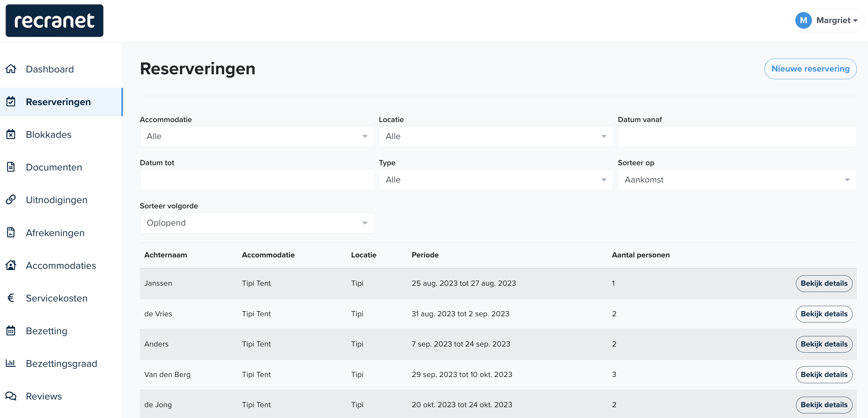Click the Blokkades calendar-x icon

pyautogui.click(x=11, y=134)
